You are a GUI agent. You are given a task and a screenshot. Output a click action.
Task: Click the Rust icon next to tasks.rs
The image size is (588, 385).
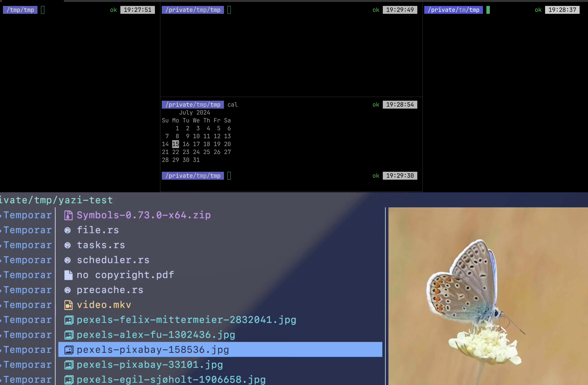tap(67, 245)
